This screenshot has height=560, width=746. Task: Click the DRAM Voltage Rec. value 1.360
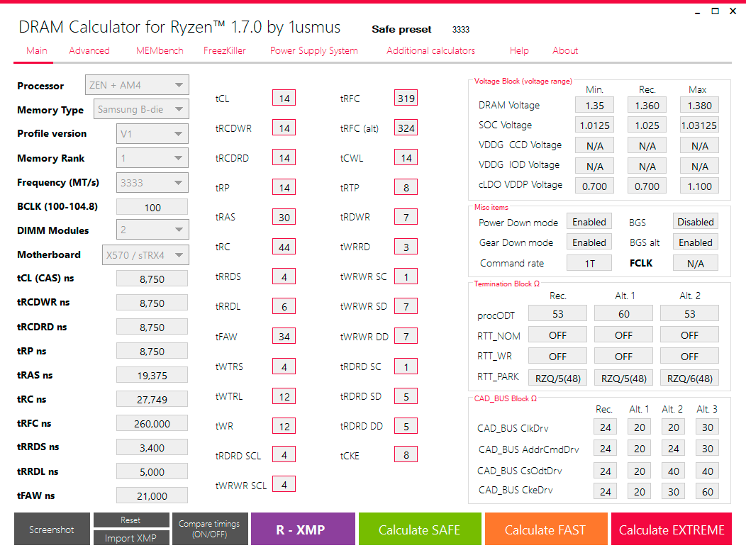click(x=647, y=105)
